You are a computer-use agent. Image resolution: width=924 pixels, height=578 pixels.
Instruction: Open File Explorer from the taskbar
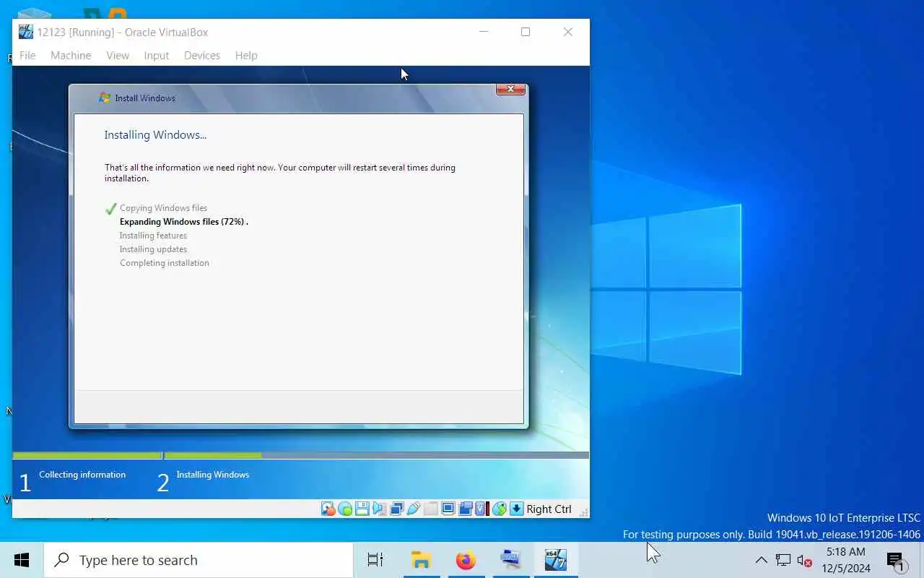pyautogui.click(x=421, y=560)
